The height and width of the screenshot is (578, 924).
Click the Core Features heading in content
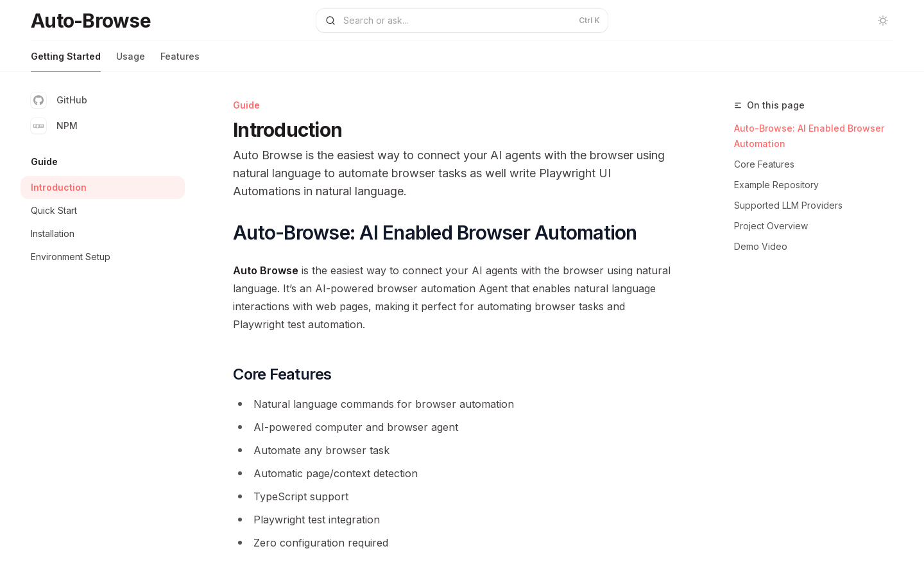click(x=282, y=374)
